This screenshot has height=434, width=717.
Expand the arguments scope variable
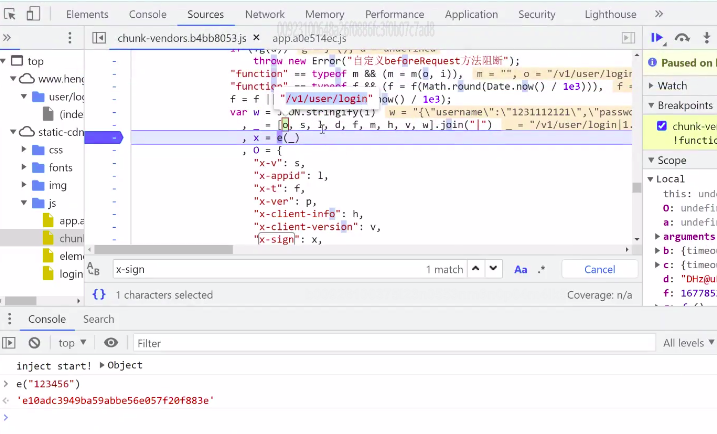click(657, 236)
